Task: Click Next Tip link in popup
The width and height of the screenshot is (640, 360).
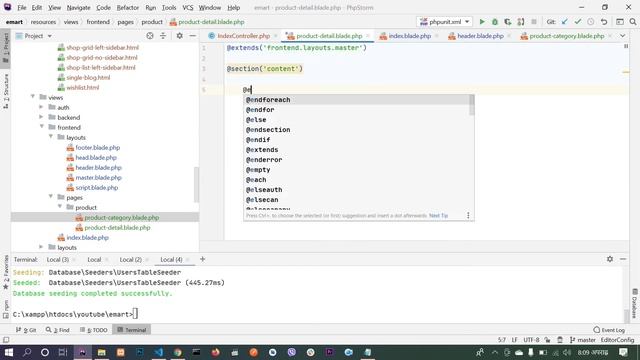Action: click(438, 216)
